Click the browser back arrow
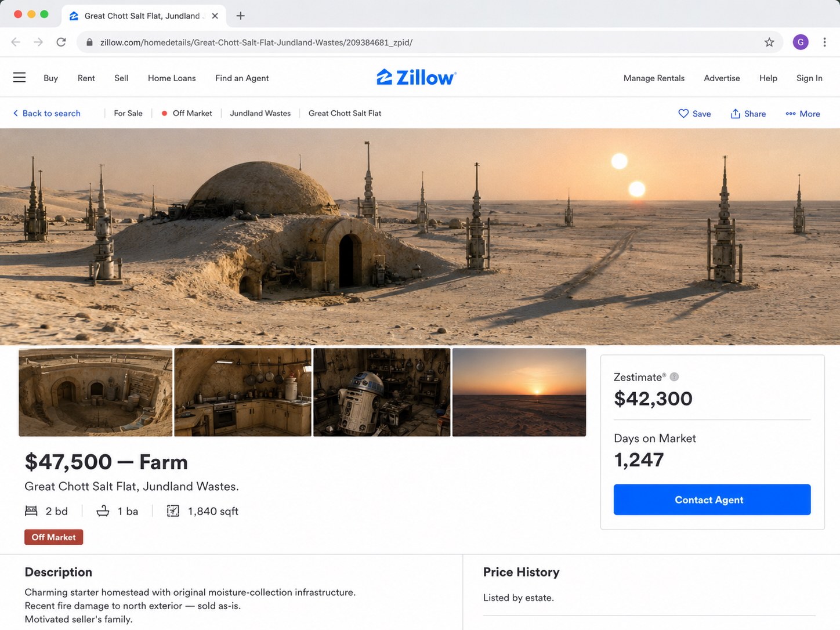Viewport: 840px width, 630px height. point(16,42)
